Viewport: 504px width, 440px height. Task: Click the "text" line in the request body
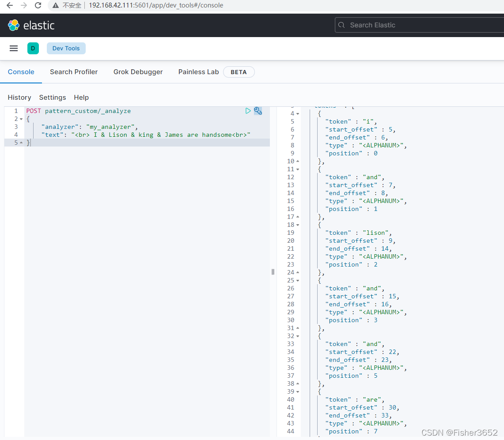[146, 135]
